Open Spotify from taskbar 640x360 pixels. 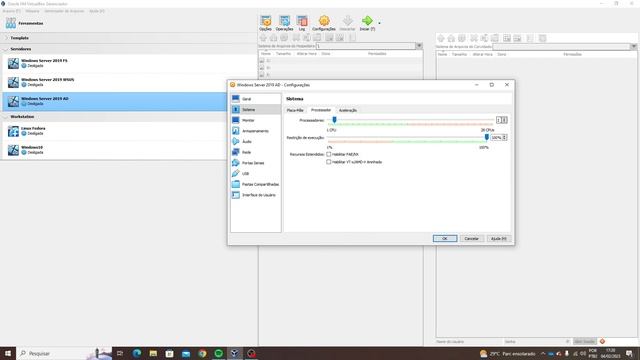[x=218, y=353]
